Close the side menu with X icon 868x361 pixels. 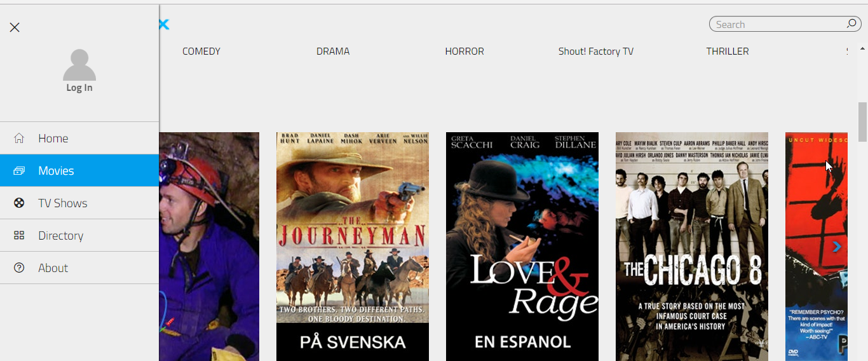(15, 27)
